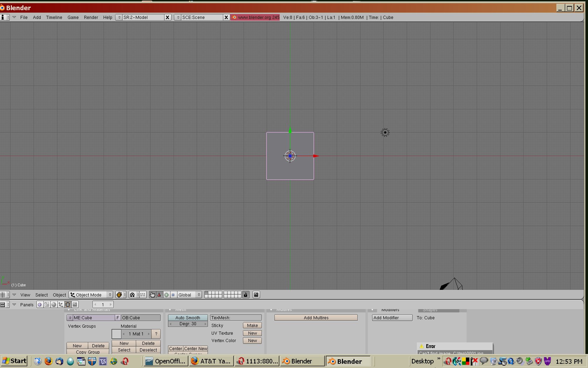
Task: Click the material color swatch
Action: pyautogui.click(x=117, y=334)
